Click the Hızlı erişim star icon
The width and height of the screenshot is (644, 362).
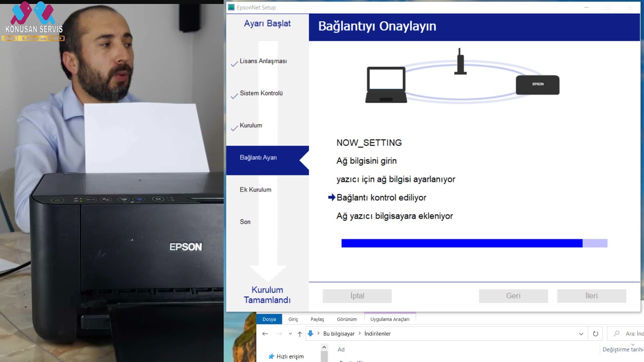point(271,356)
